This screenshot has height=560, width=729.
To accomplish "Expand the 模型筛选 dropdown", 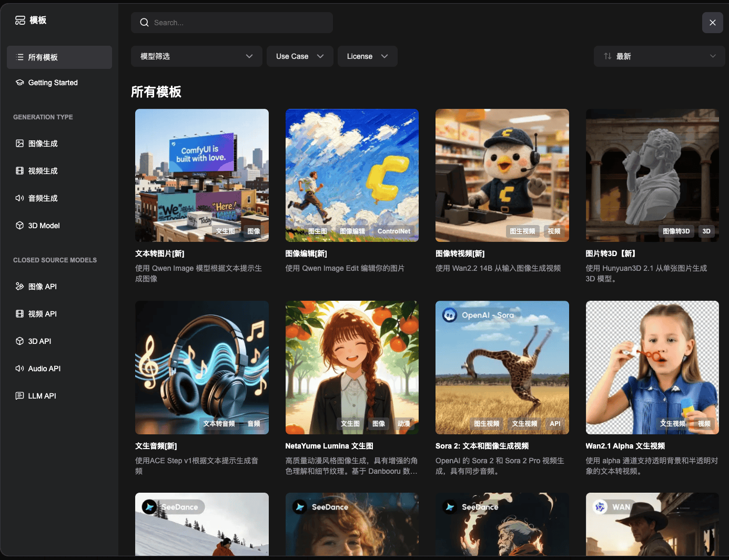I will click(x=196, y=56).
